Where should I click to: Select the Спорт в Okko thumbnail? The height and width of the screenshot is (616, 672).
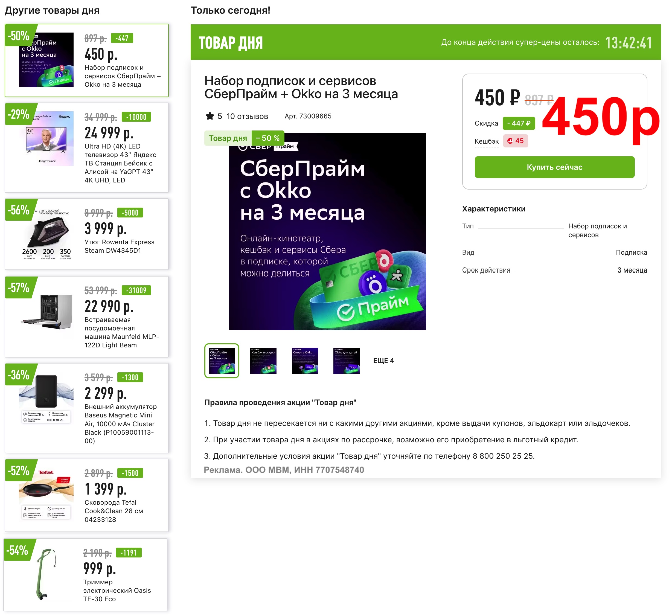tap(305, 361)
